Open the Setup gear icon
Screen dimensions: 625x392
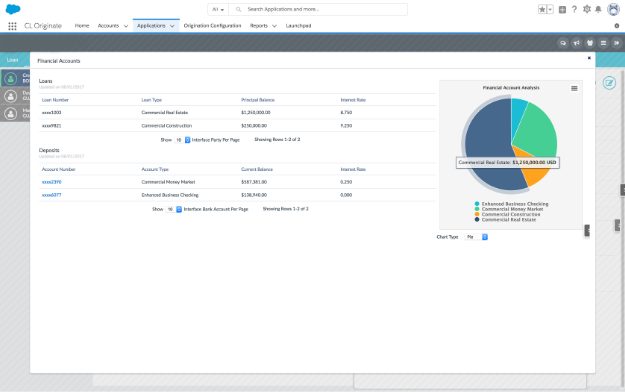click(x=586, y=9)
